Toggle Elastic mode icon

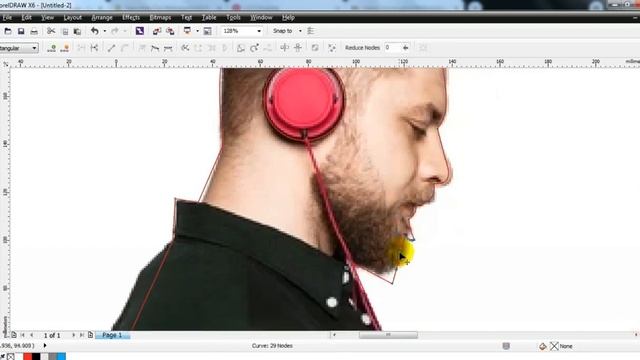click(315, 48)
